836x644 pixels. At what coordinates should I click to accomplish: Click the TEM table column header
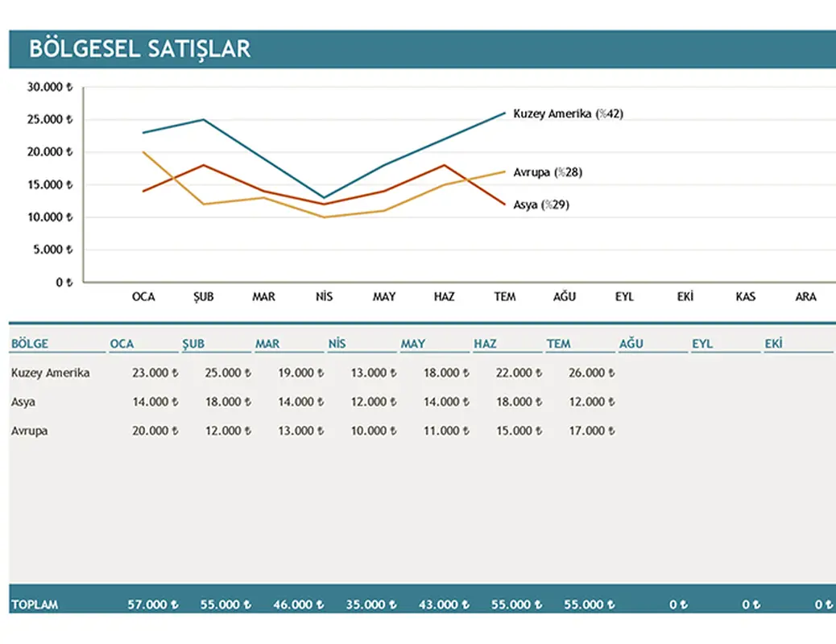pyautogui.click(x=559, y=344)
